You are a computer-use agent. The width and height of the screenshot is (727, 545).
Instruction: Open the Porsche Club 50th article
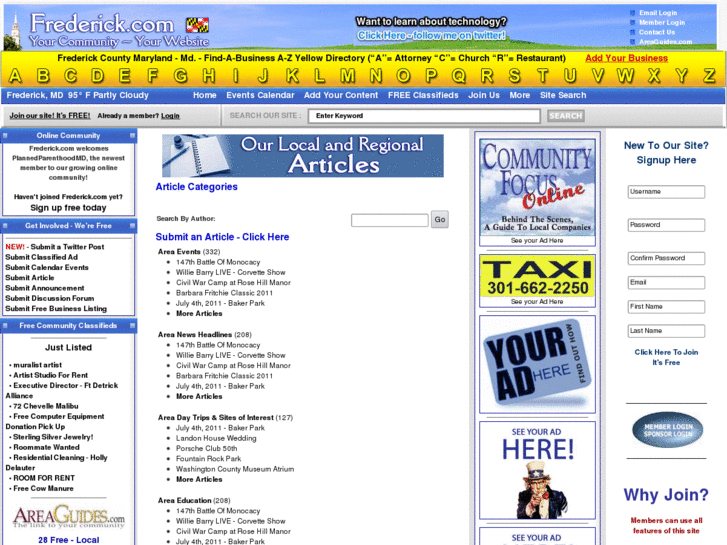coord(206,449)
